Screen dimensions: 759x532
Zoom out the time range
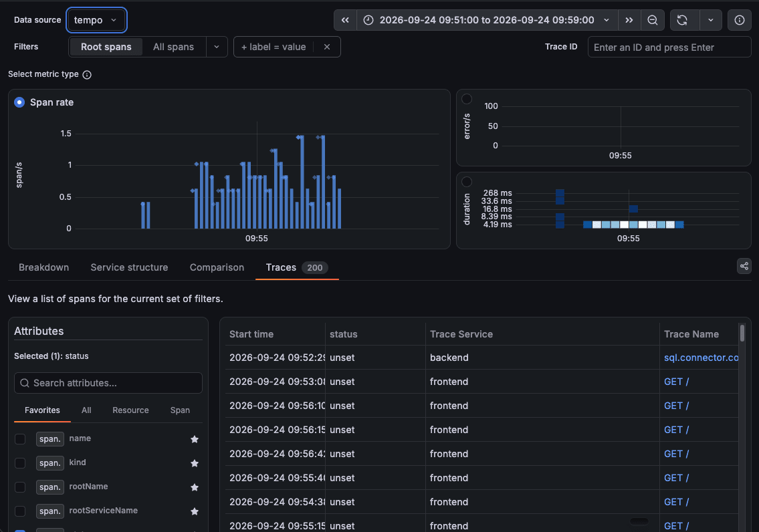[653, 20]
